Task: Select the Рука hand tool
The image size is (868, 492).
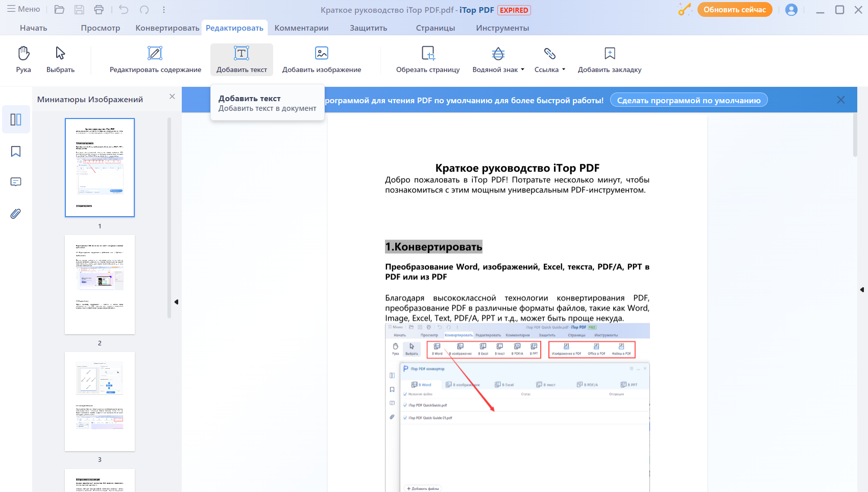Action: pos(23,60)
